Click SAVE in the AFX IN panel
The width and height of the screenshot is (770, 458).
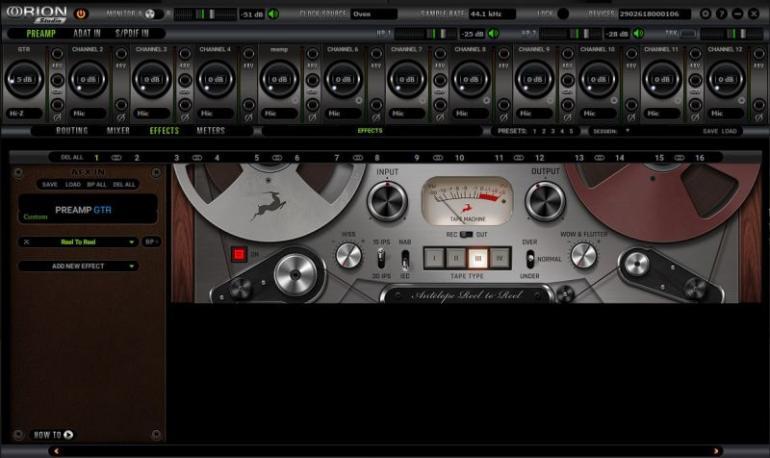[x=50, y=185]
